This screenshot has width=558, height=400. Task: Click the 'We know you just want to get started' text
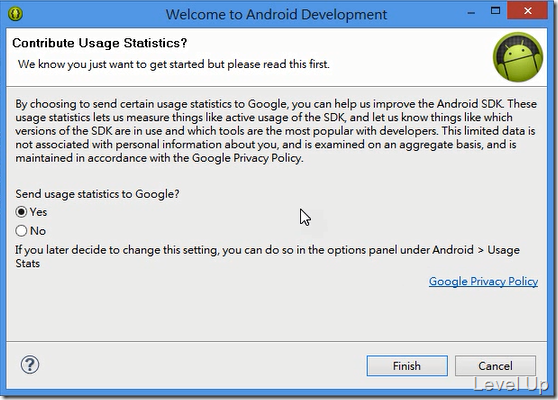174,64
